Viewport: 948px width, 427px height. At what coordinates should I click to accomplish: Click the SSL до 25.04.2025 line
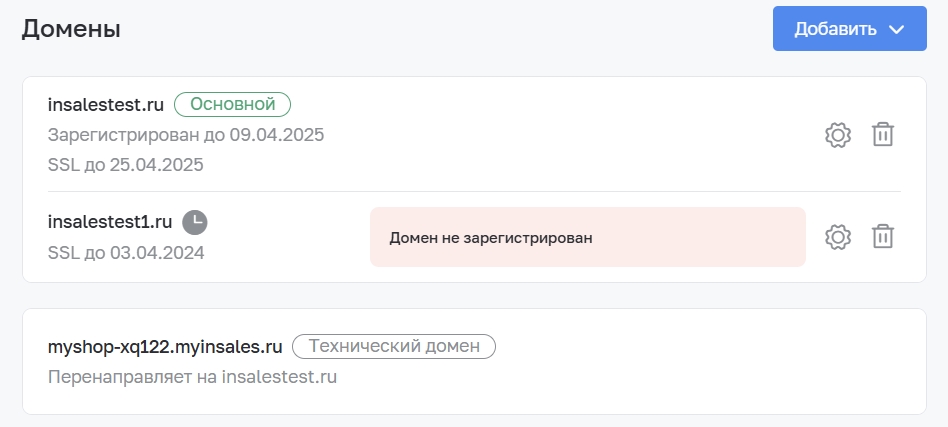click(126, 165)
